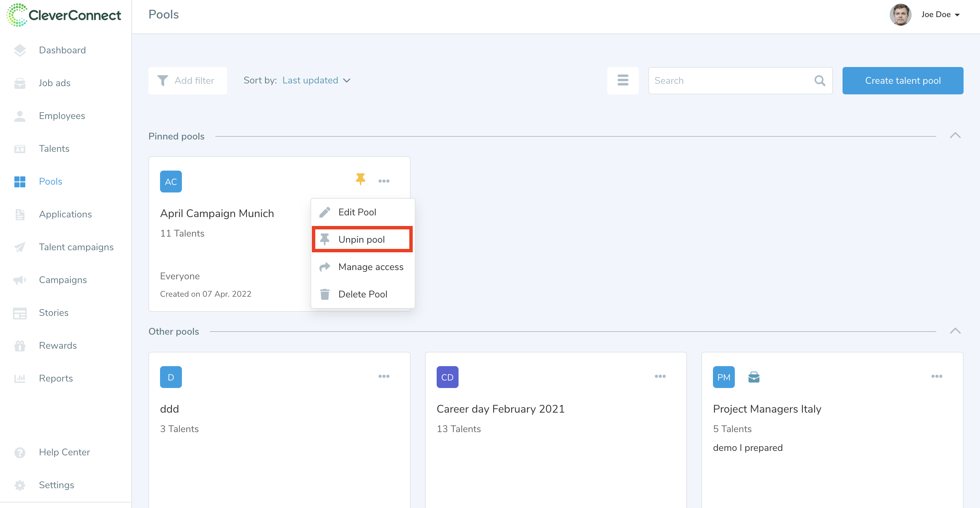This screenshot has height=508, width=980.
Task: Open the Reports section
Action: tap(55, 378)
